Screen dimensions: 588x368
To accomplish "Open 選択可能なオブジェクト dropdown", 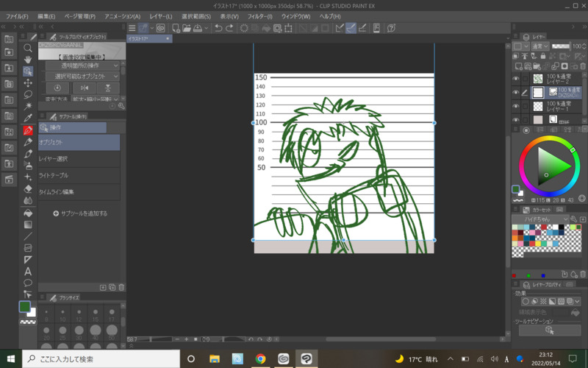I will pos(82,77).
